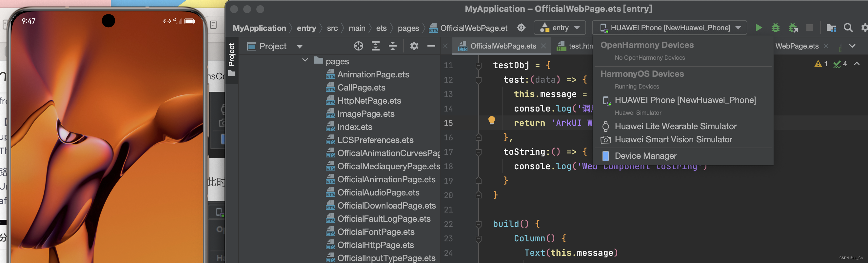This screenshot has height=263, width=868.
Task: Open Index.ets in project tree
Action: tap(349, 127)
